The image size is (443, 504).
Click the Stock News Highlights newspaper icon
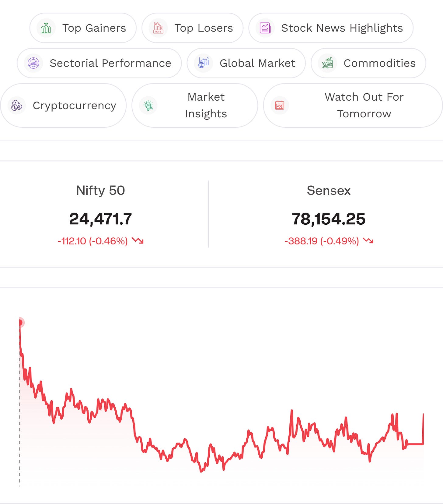265,28
